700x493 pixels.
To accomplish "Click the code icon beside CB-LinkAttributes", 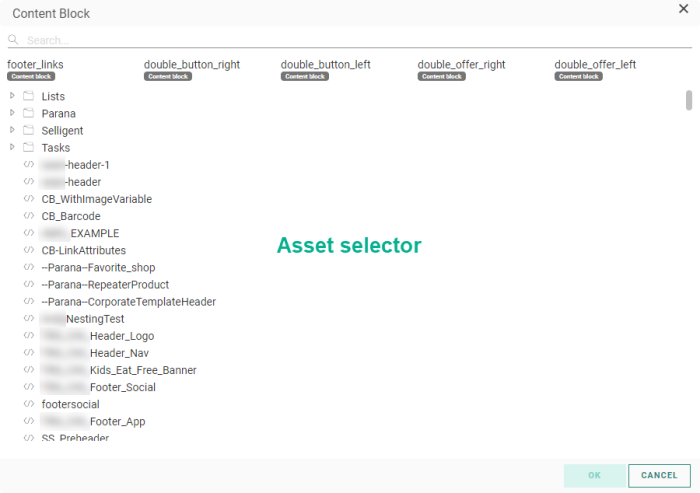I will [x=28, y=250].
